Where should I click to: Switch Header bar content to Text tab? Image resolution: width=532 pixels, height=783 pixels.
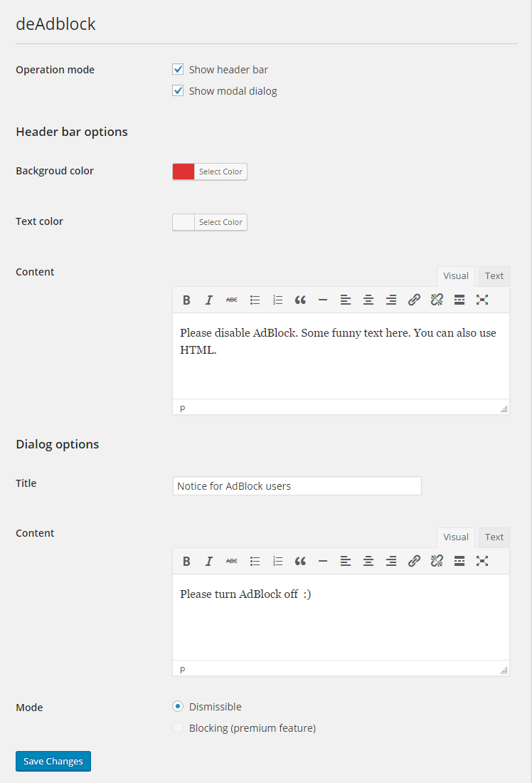click(494, 276)
